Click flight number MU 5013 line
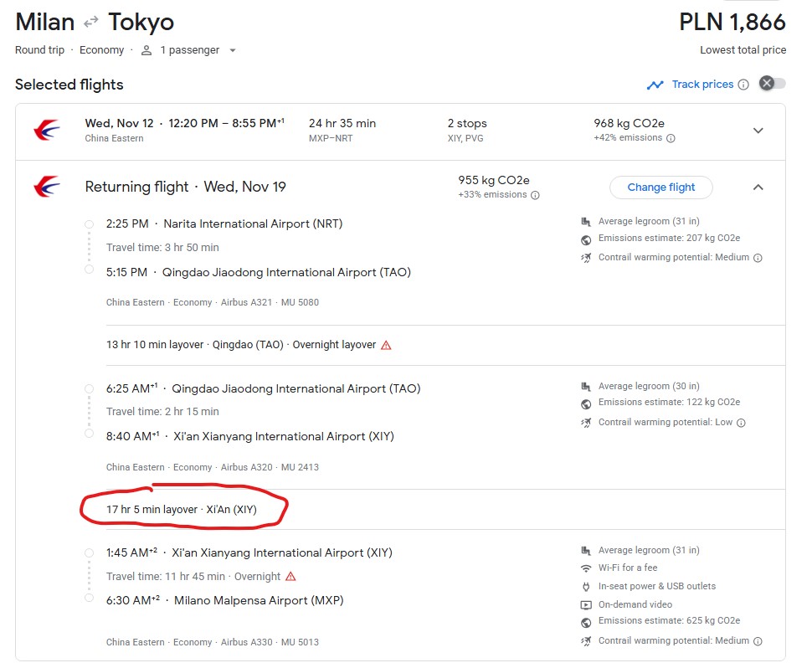The width and height of the screenshot is (812, 668). (213, 642)
